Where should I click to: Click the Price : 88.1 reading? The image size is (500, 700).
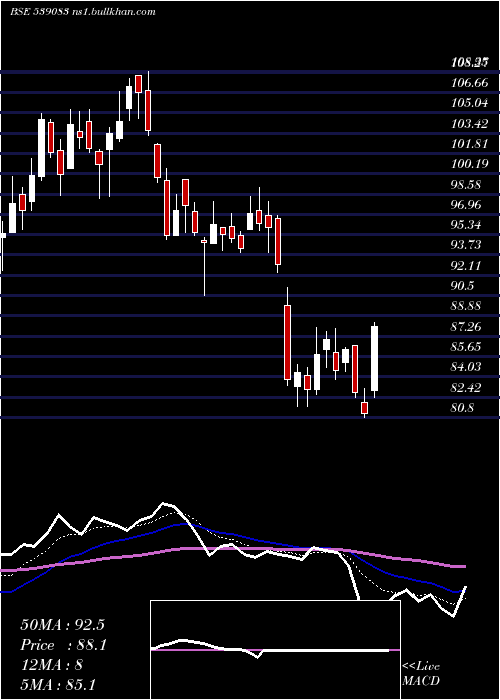point(63,645)
